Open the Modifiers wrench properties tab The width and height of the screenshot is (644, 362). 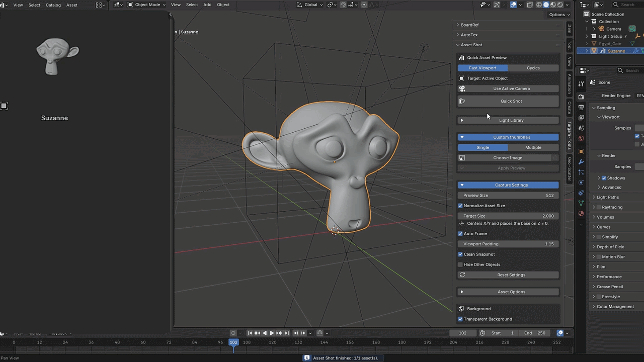click(x=581, y=162)
